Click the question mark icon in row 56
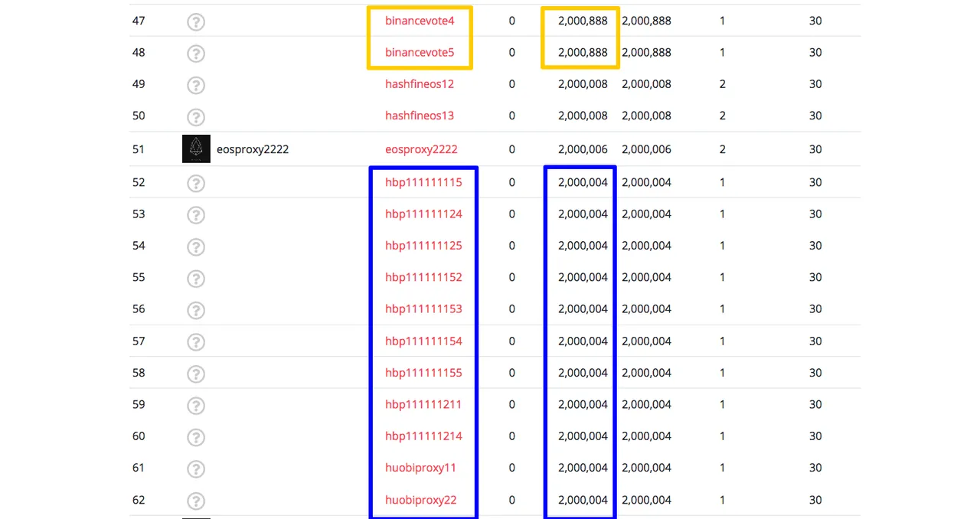The image size is (980, 519). [x=196, y=310]
